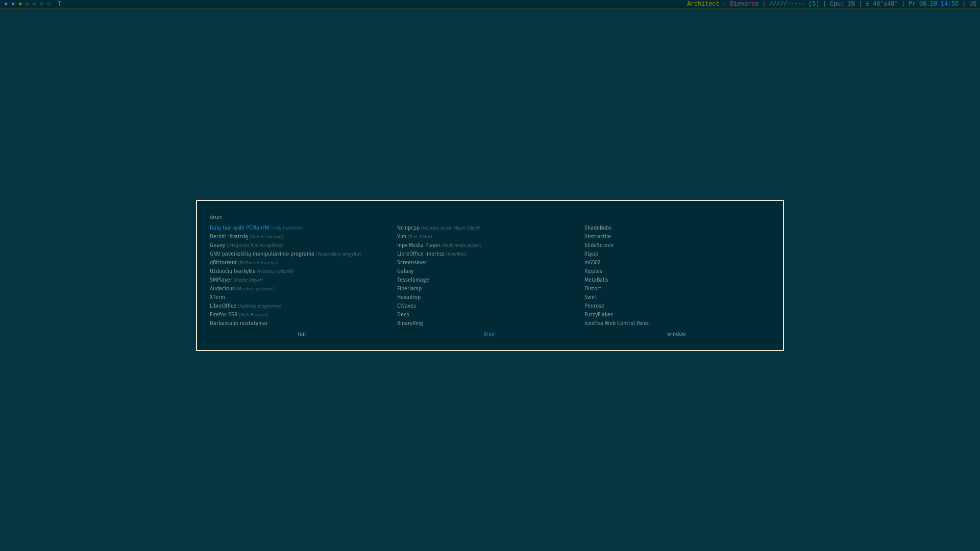Click the US keyboard layout indicator

point(972,4)
